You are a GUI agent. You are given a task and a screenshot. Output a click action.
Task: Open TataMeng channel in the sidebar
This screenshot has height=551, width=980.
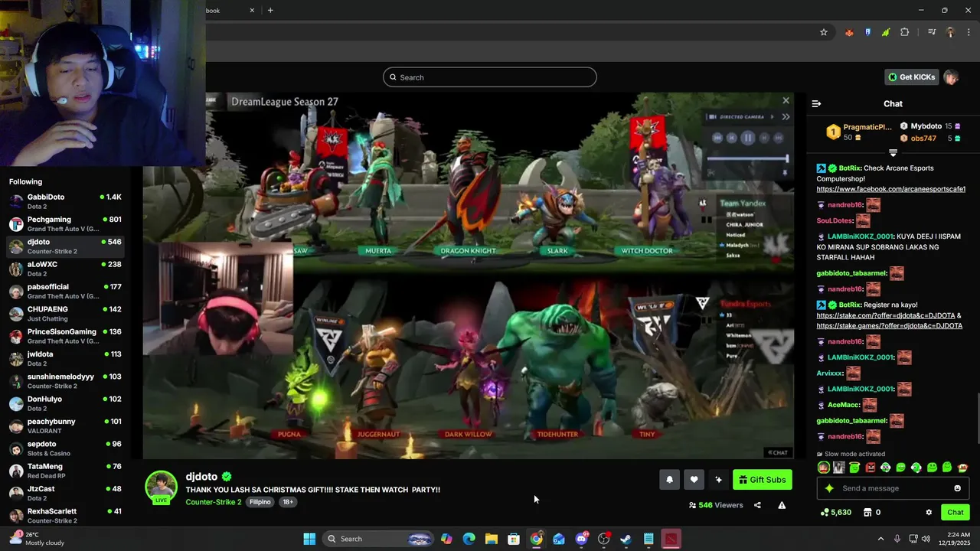pyautogui.click(x=65, y=471)
